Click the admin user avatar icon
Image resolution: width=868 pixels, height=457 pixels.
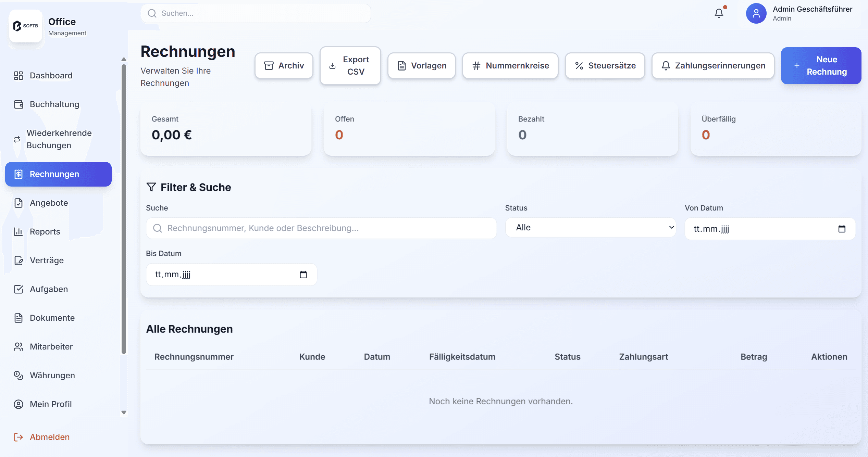pos(756,13)
